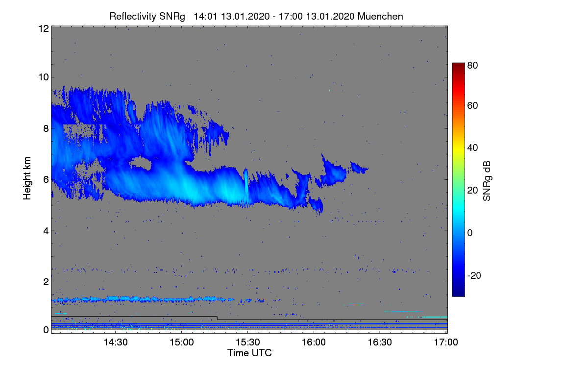The width and height of the screenshot is (588, 392).
Task: Click the 0 km height tick label
Action: (x=46, y=330)
